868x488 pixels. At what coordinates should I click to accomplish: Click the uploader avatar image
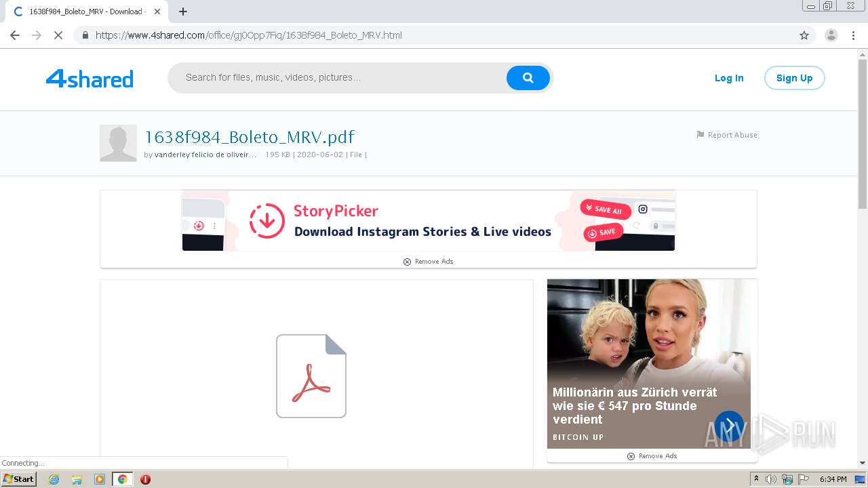118,143
